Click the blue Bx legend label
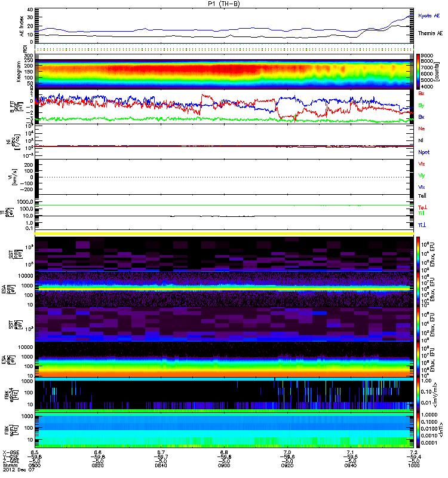Screen dimensions: 448x478 tap(421, 117)
